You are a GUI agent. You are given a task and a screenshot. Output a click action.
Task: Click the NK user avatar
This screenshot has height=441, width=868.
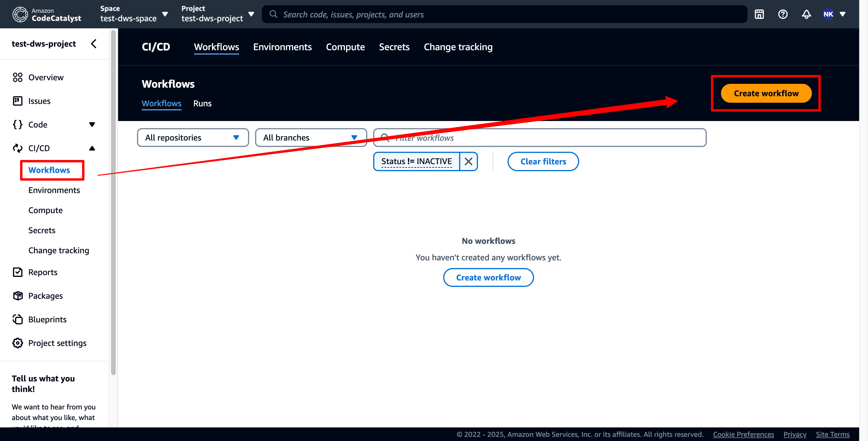click(828, 14)
